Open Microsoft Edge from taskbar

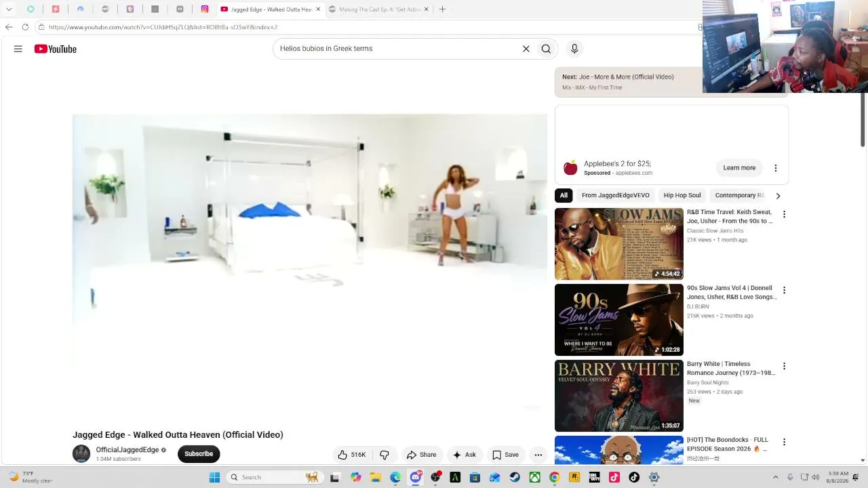[395, 477]
